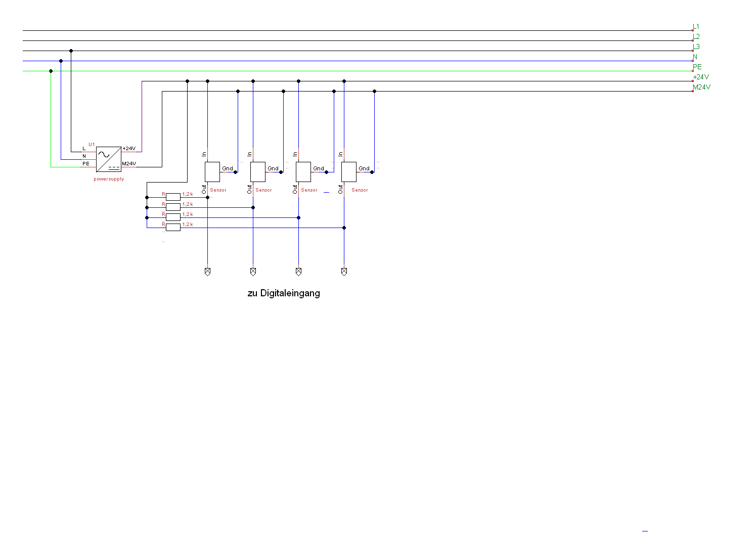Click the L3 line label
This screenshot has width=756, height=536.
[696, 47]
